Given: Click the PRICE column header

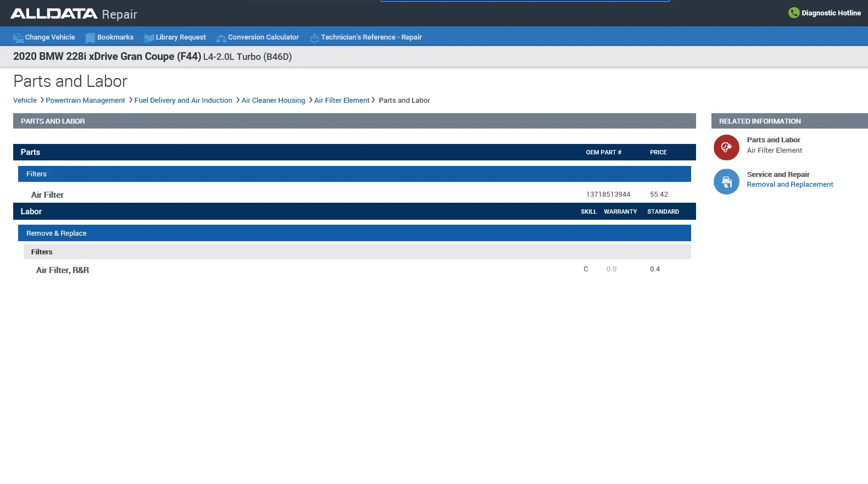Looking at the screenshot, I should click(x=658, y=152).
